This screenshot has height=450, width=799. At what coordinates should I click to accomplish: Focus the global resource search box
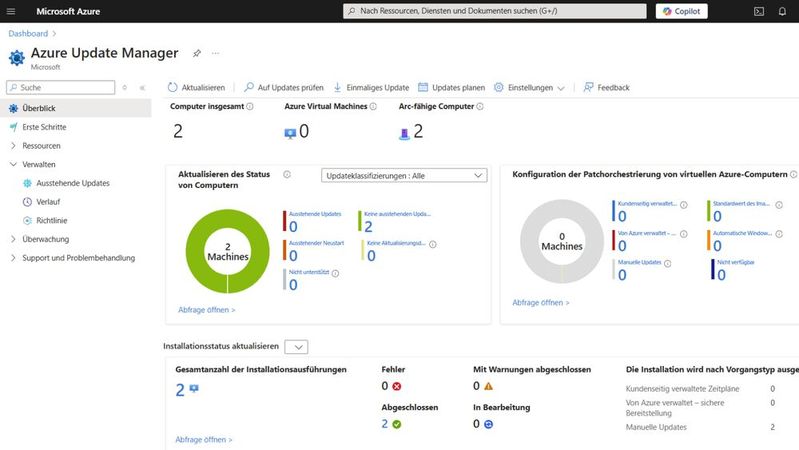494,11
